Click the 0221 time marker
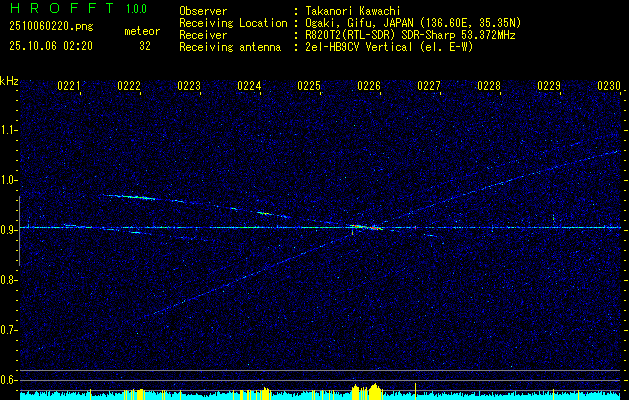Image resolution: width=629 pixels, height=400 pixels. 69,86
